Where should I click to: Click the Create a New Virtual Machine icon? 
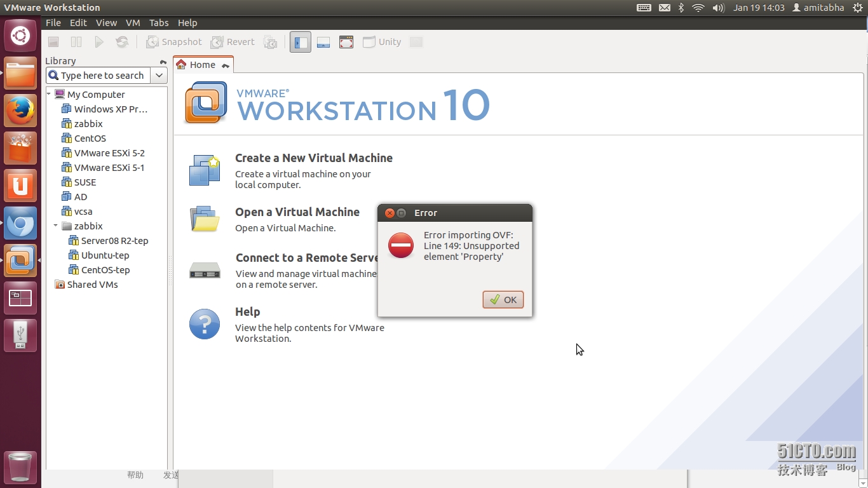tap(205, 170)
